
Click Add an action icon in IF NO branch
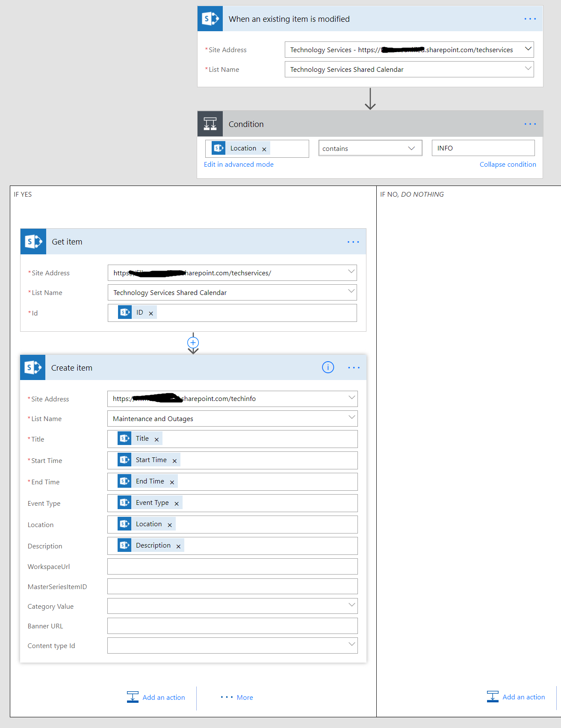click(x=493, y=696)
